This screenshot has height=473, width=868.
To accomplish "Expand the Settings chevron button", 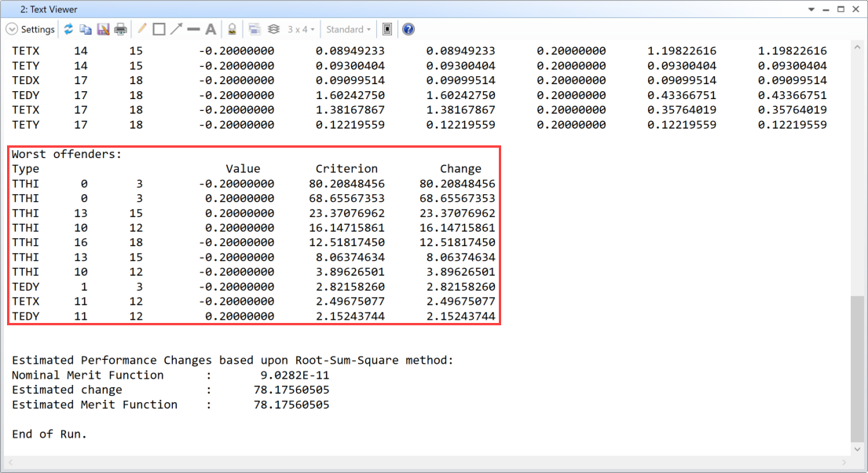I will click(x=12, y=29).
